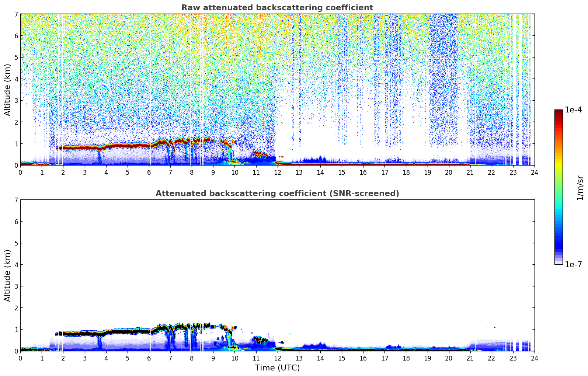Click the "Raw attenuated backscattering coefficient" title
This screenshot has width=588, height=376.
click(277, 8)
